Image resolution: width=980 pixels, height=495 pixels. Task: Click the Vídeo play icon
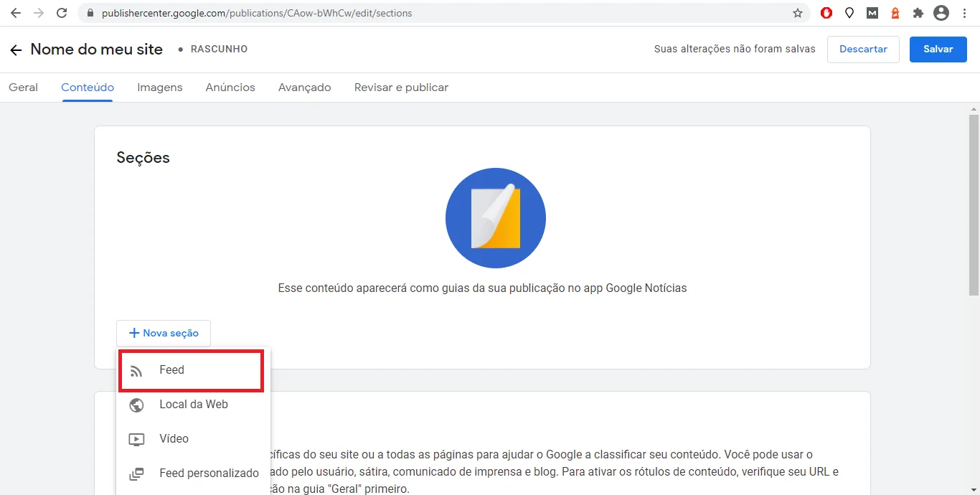(x=136, y=440)
